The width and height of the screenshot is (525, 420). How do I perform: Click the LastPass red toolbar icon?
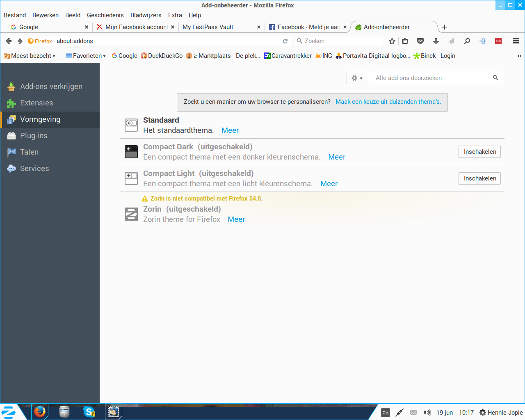(x=498, y=41)
